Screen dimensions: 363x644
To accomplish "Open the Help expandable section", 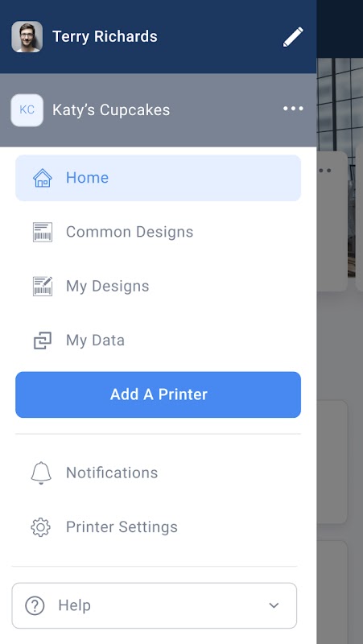I will (155, 605).
